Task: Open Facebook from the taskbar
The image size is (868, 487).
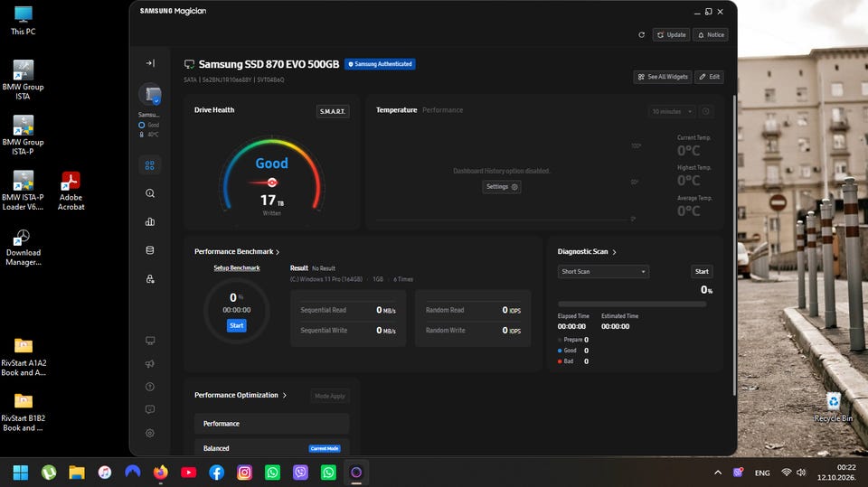Action: click(216, 473)
